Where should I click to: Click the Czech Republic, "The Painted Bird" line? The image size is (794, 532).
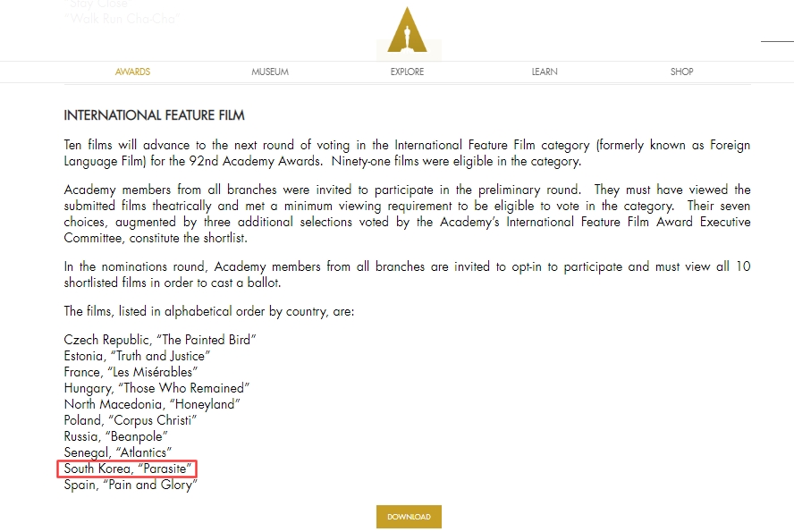161,340
